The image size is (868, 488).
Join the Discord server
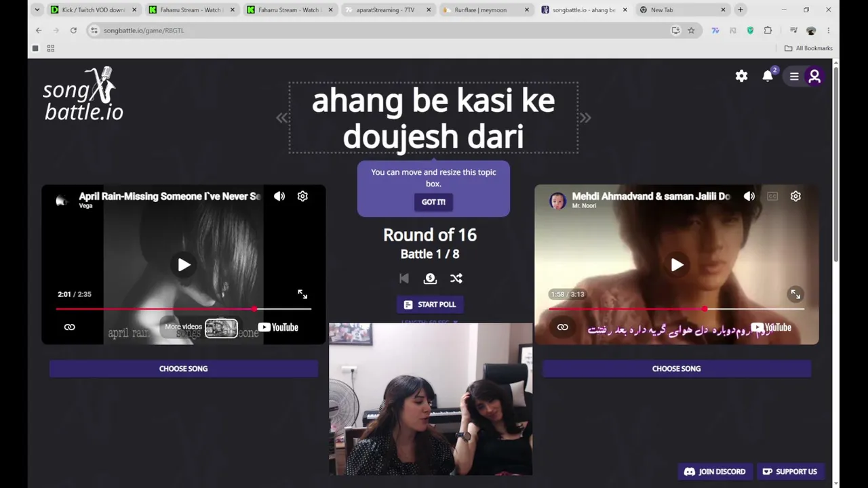pos(715,472)
